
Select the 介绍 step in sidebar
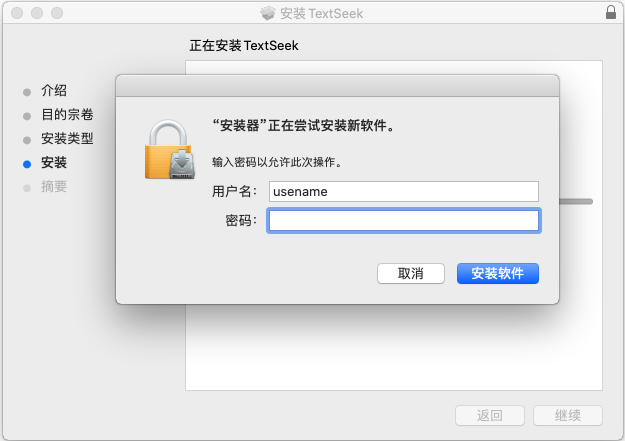click(54, 91)
